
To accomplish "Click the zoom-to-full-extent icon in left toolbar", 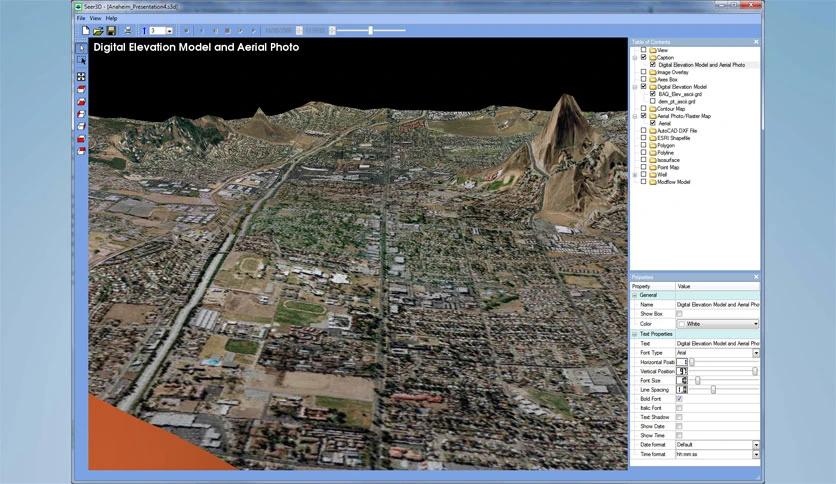I will coord(81,76).
